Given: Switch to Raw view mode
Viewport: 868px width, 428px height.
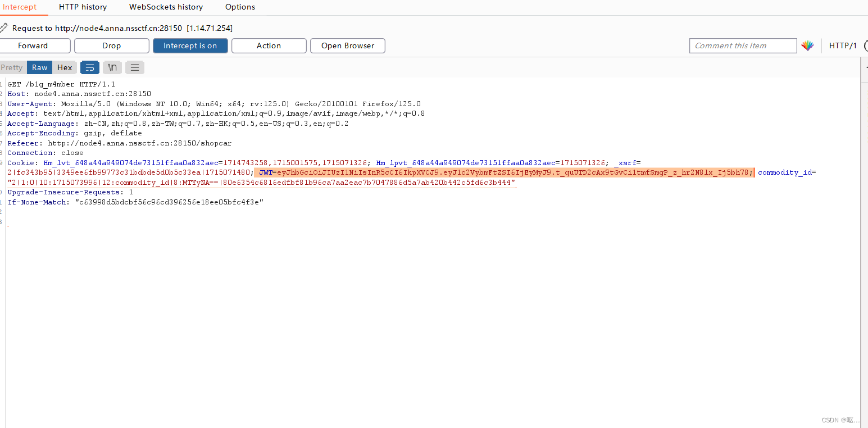Looking at the screenshot, I should [40, 67].
